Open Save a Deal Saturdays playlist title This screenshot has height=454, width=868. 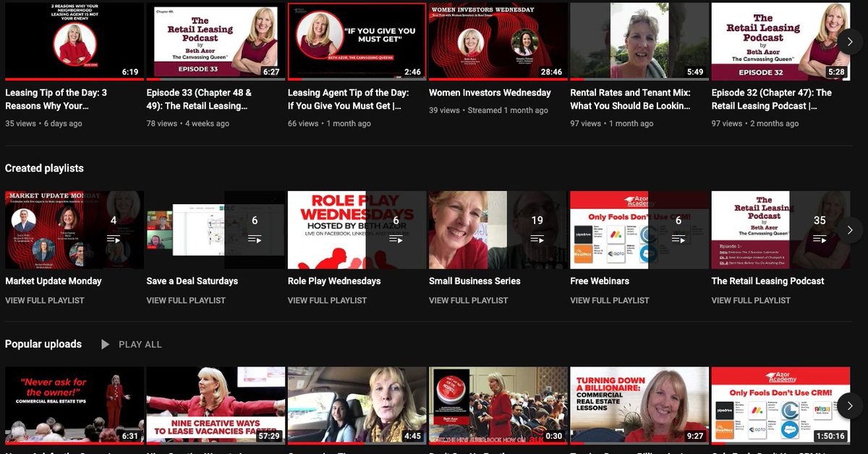point(192,281)
